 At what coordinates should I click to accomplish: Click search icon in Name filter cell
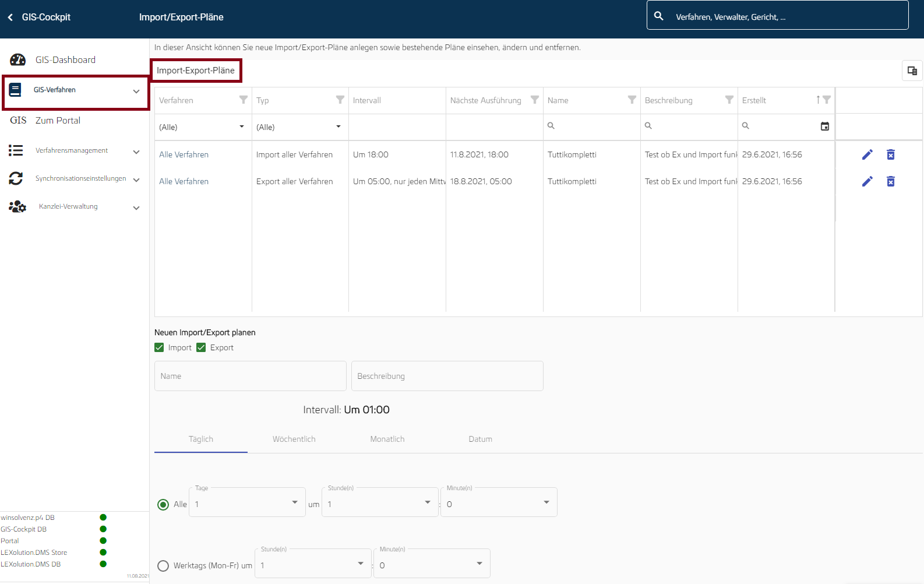pos(551,126)
